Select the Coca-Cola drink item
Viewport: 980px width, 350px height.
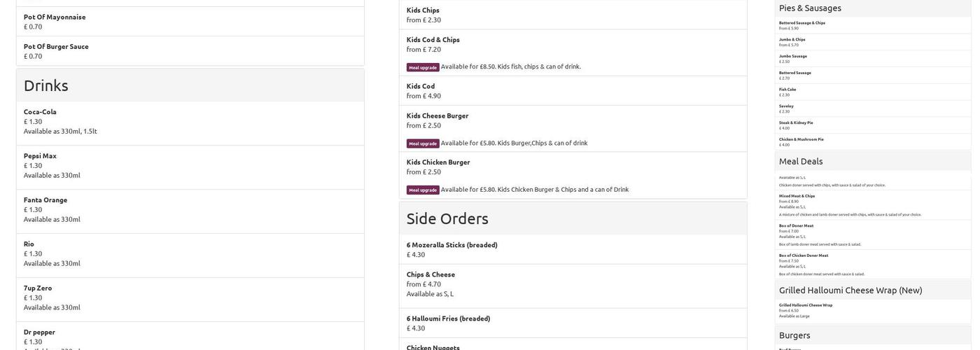coord(40,112)
